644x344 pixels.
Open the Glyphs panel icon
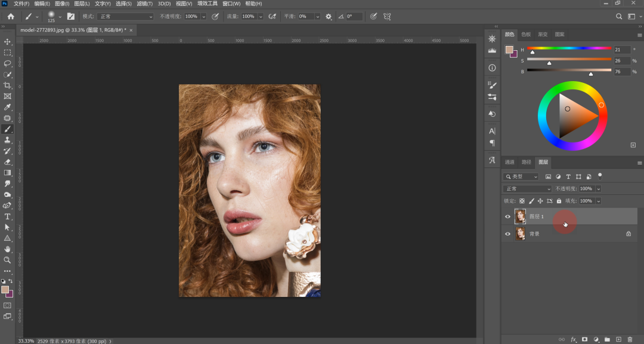(x=492, y=160)
